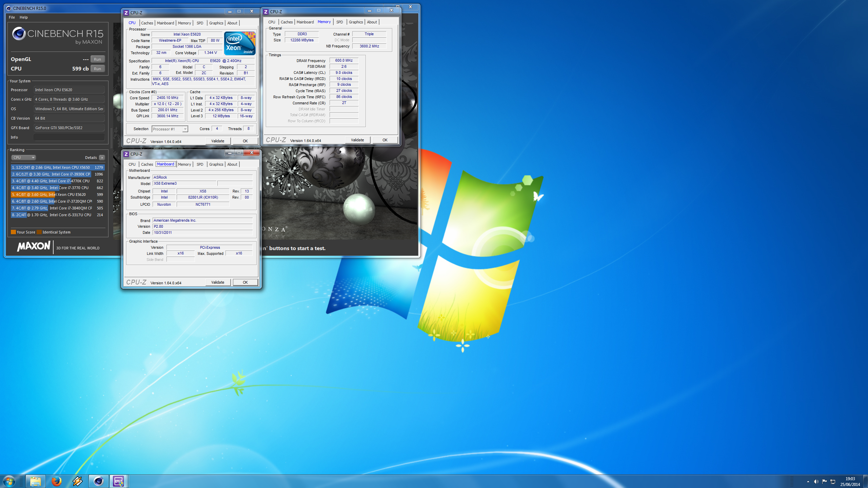868x488 pixels.
Task: Click the Intel Xeon inside logo
Action: [240, 43]
